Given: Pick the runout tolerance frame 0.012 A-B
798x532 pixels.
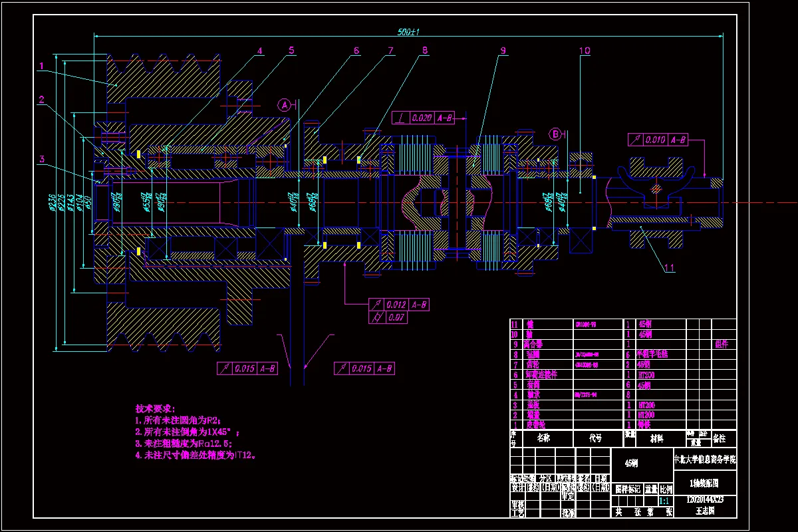Looking at the screenshot, I should point(399,305).
